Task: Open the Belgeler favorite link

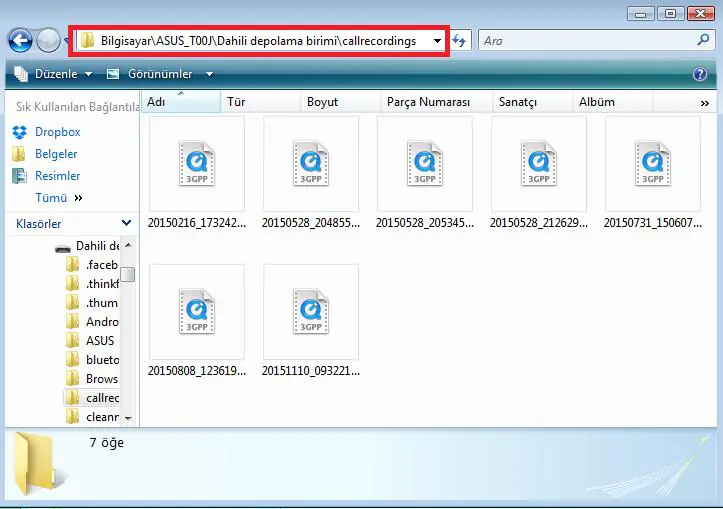Action: (x=56, y=154)
